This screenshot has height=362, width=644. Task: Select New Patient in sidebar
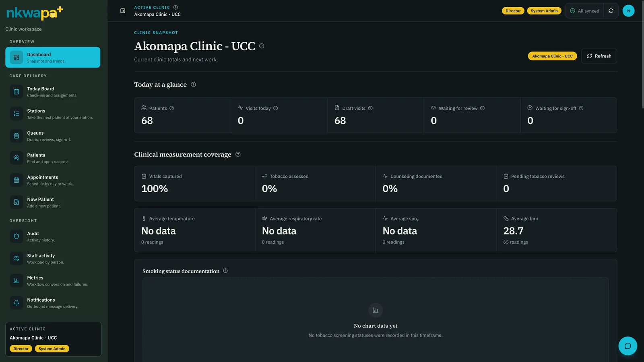click(53, 202)
